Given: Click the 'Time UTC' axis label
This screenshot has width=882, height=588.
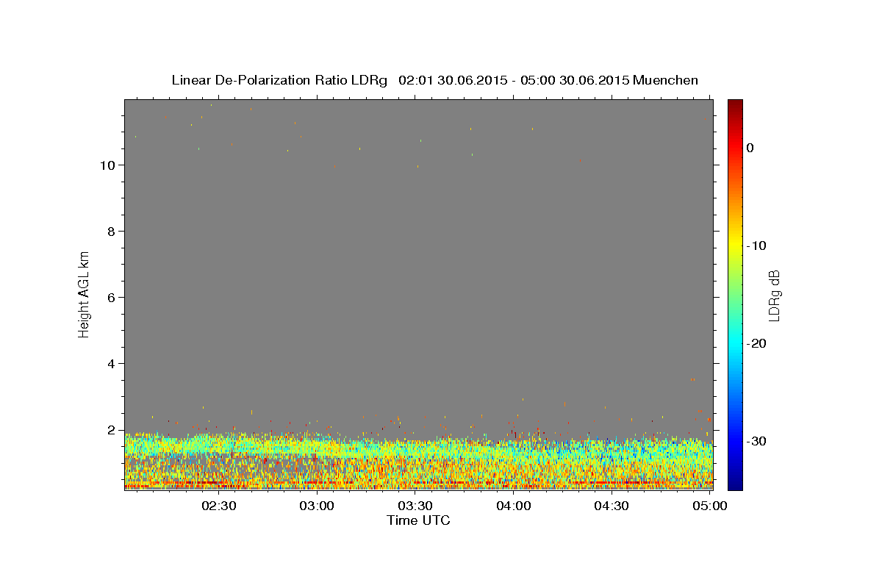Looking at the screenshot, I should [x=418, y=520].
